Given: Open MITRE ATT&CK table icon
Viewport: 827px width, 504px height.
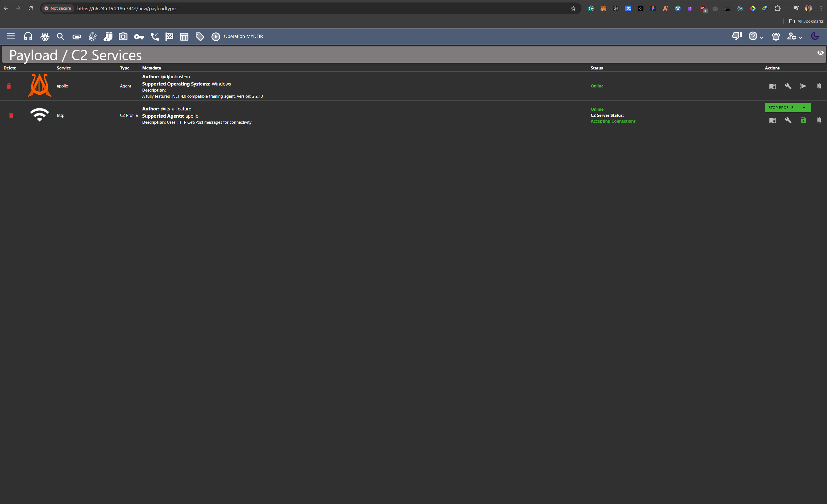Looking at the screenshot, I should pyautogui.click(x=184, y=37).
